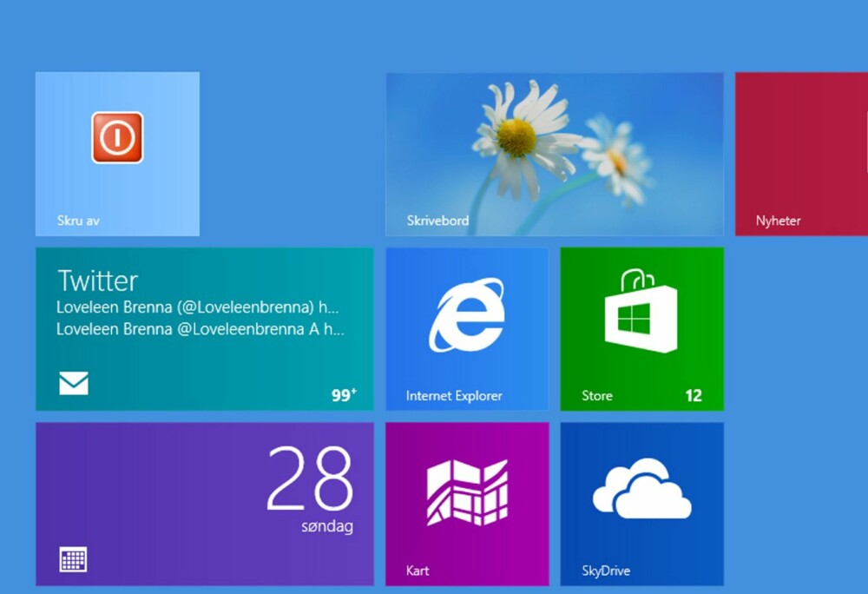Click the Store update count 12
Image resolution: width=868 pixels, height=594 pixels.
pos(694,395)
